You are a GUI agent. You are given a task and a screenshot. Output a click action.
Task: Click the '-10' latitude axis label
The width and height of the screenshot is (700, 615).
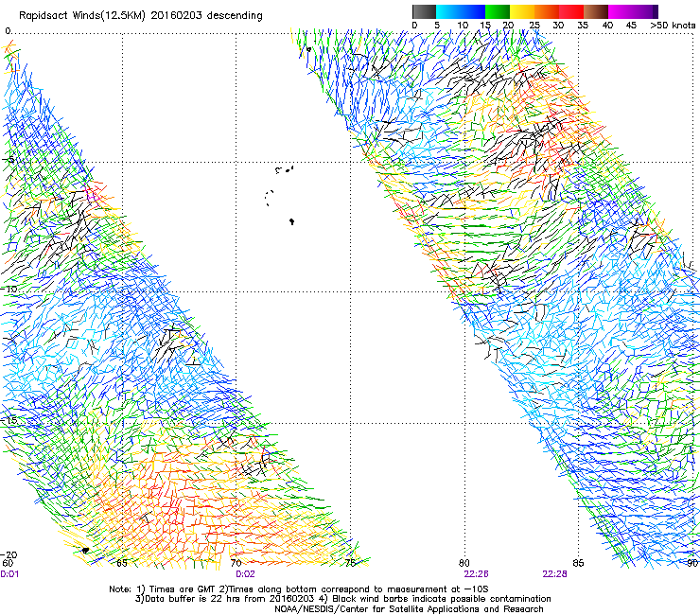tap(9, 289)
